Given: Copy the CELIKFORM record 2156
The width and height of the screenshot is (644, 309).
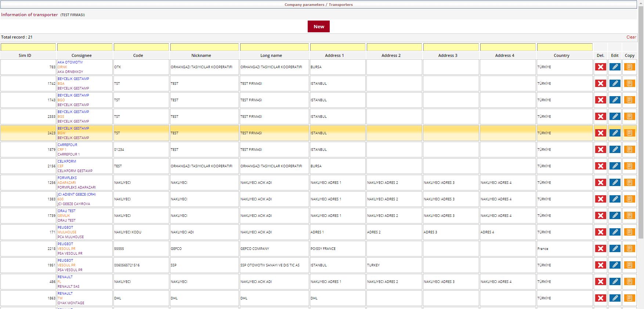Looking at the screenshot, I should click(x=629, y=166).
